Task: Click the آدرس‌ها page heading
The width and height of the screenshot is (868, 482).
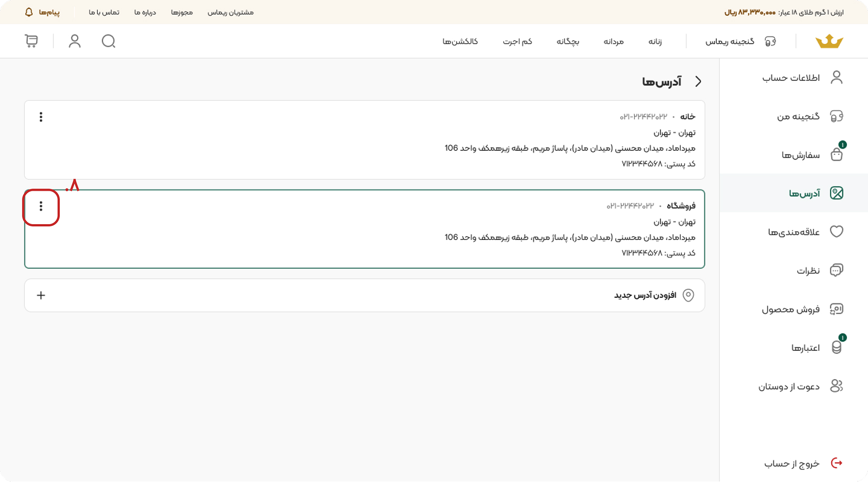Action: click(662, 81)
